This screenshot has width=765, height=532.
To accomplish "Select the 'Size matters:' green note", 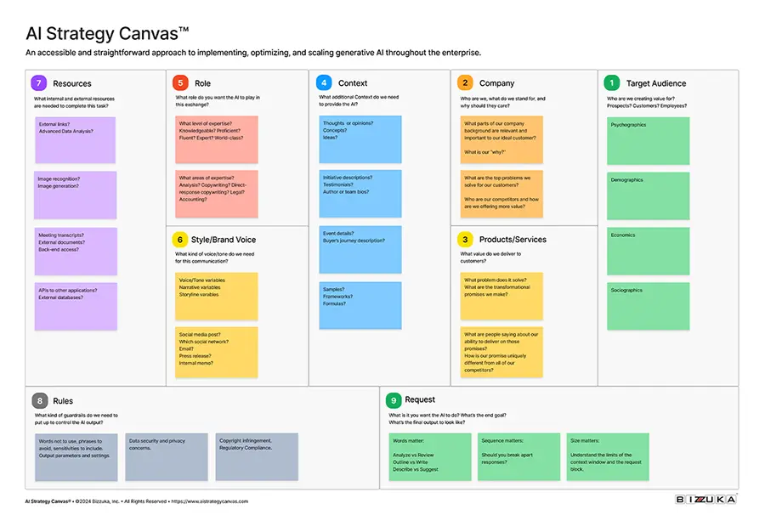I will click(x=608, y=457).
